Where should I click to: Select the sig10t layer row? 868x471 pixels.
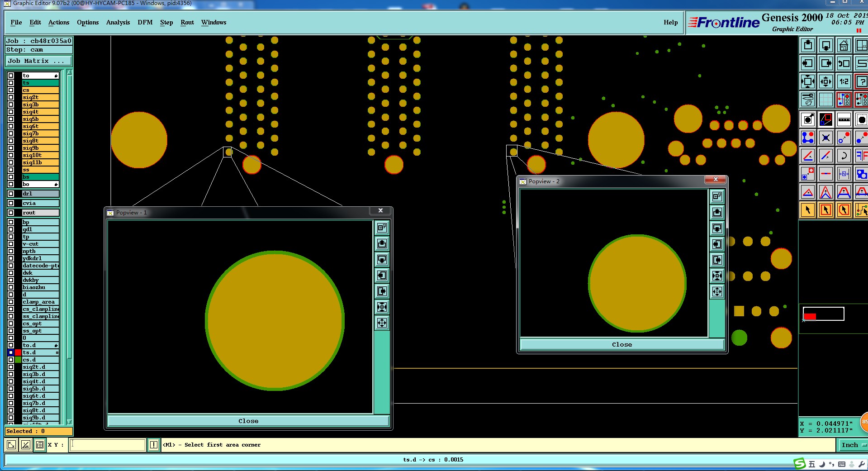pos(41,155)
